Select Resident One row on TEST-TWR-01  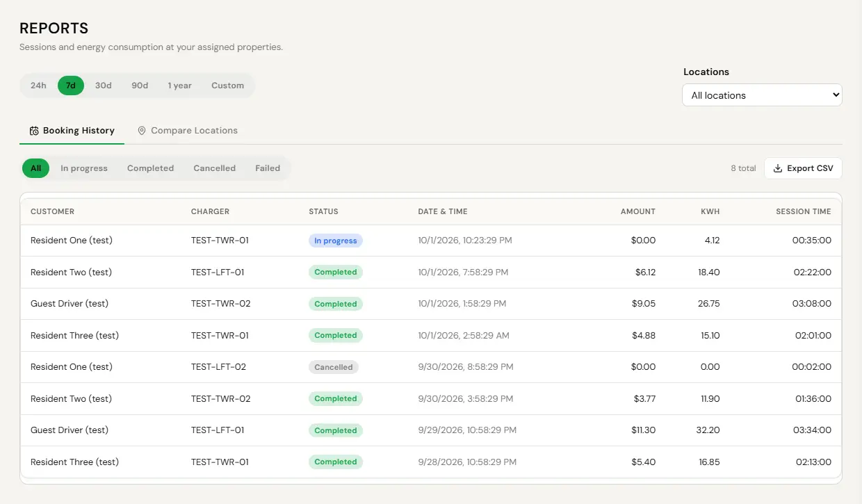[x=431, y=241]
